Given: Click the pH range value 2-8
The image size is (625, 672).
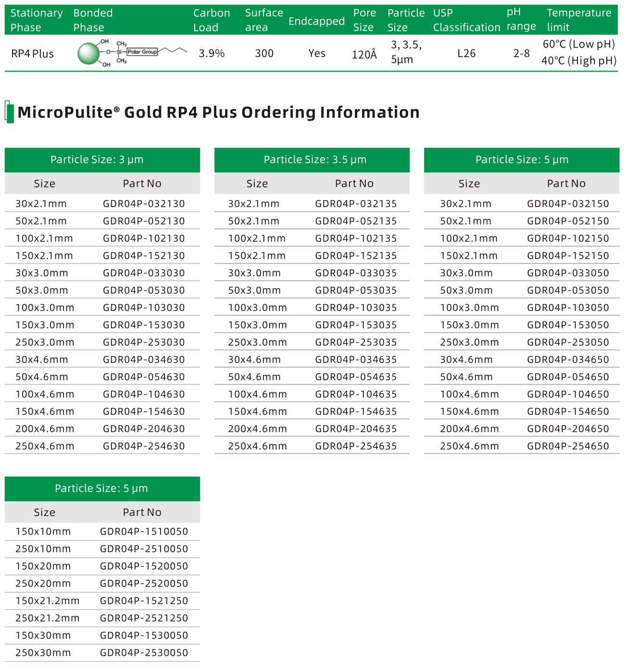Looking at the screenshot, I should pyautogui.click(x=522, y=53).
